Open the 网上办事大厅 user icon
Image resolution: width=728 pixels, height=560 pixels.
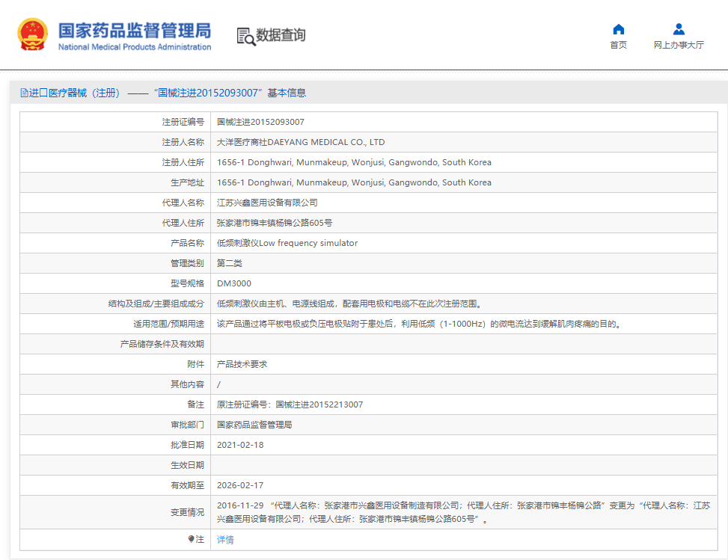679,29
